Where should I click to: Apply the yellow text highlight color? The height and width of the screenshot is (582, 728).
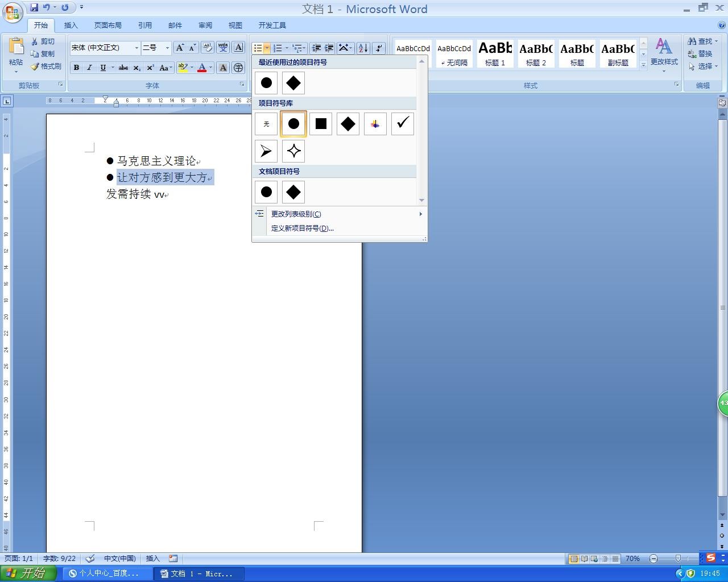(183, 68)
